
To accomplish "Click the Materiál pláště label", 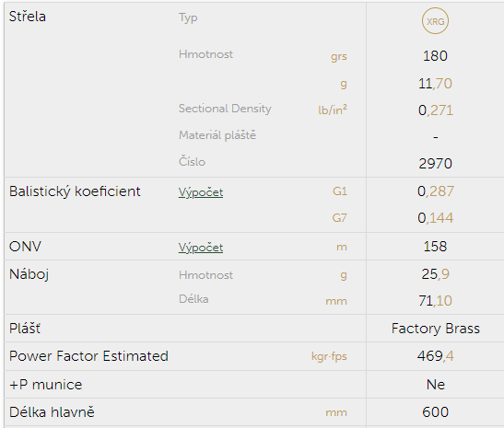I will pyautogui.click(x=217, y=135).
